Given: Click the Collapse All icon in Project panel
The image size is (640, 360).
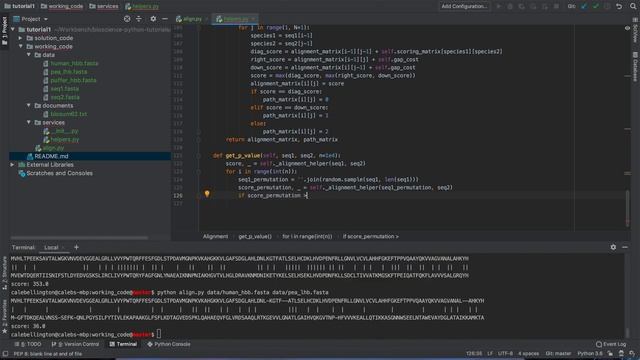Looking at the screenshot, I should [139, 19].
